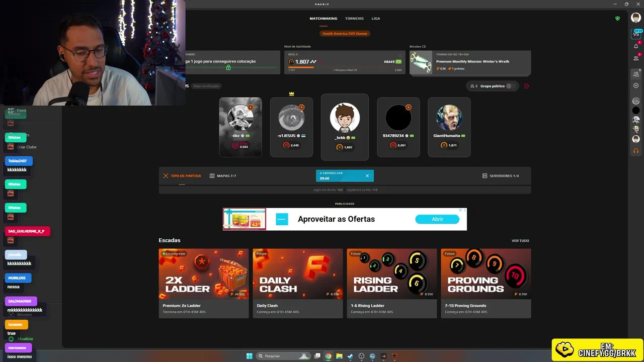Open OBS Studio from the taskbar
Screen dimensions: 644x362
click(361, 356)
